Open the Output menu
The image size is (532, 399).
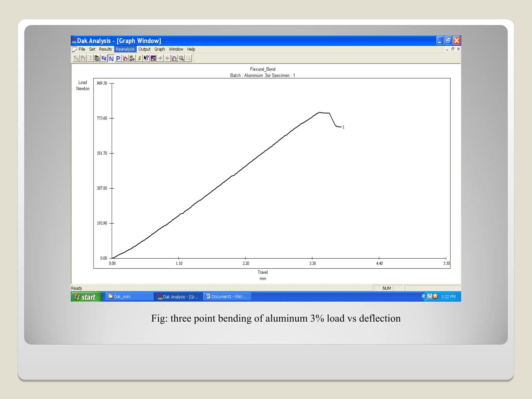[x=144, y=49]
